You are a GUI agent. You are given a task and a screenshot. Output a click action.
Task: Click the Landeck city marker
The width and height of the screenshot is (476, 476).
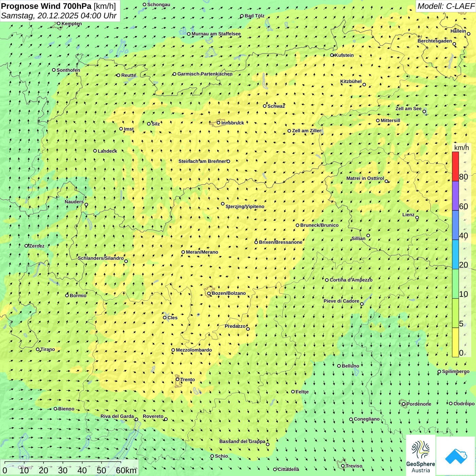[95, 151]
